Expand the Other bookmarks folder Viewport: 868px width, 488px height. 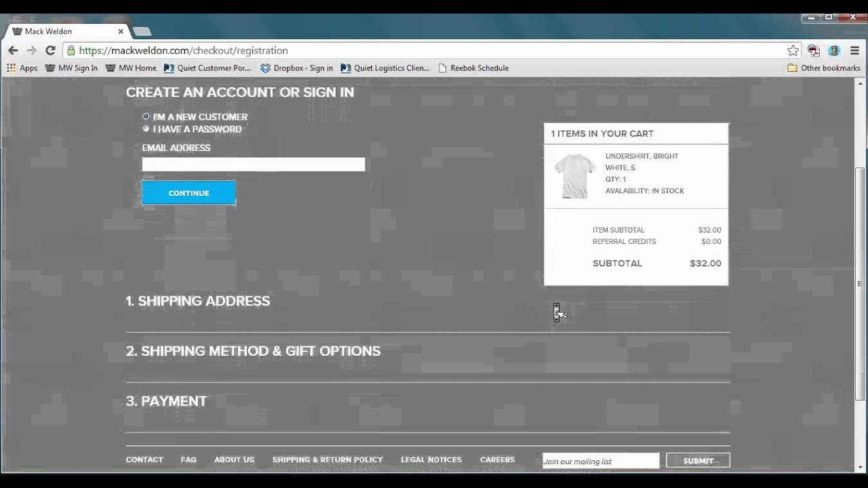pos(824,68)
